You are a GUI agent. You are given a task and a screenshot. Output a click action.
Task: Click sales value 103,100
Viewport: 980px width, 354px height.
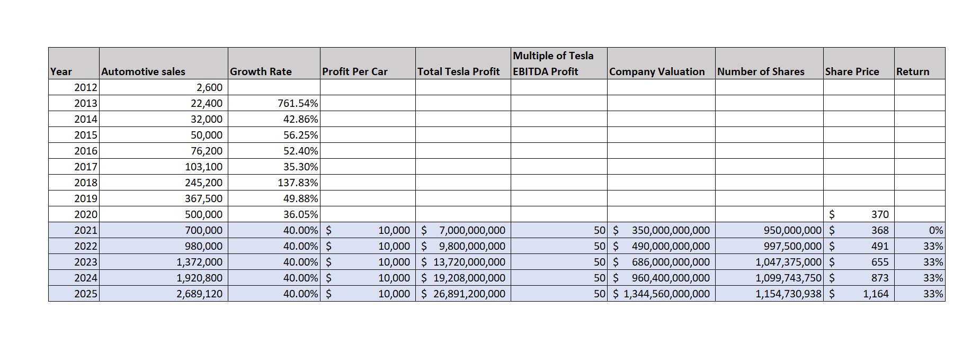click(x=164, y=167)
